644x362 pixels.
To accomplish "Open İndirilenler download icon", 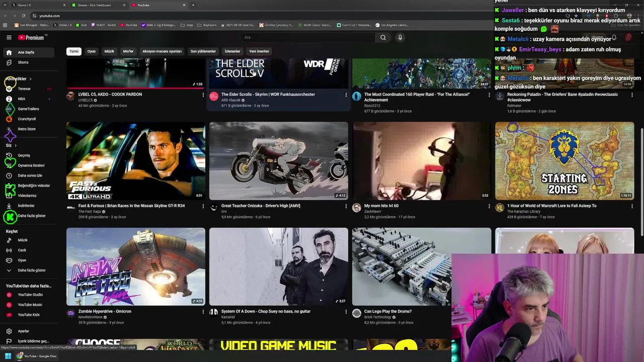I will pyautogui.click(x=9, y=206).
